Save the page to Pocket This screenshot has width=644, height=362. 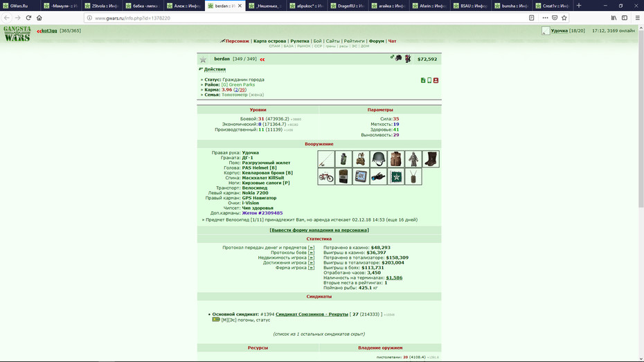[555, 17]
